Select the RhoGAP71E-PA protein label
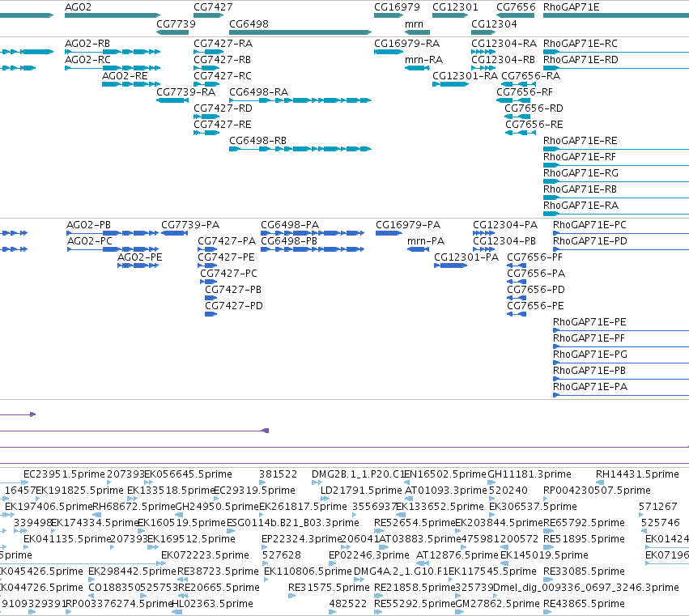 tap(589, 387)
